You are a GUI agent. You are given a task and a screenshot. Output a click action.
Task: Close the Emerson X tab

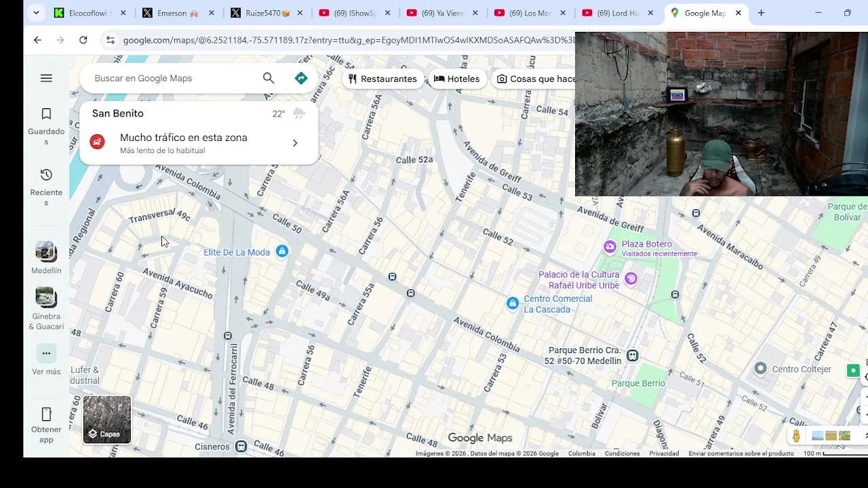[212, 13]
